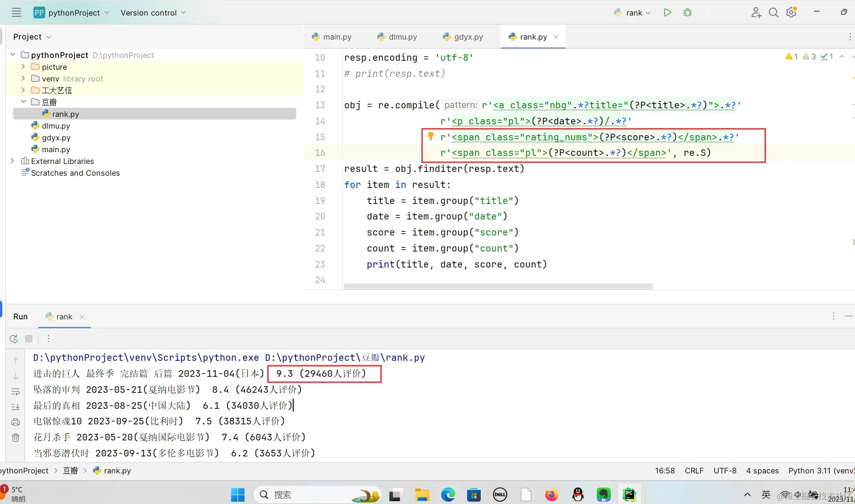Open PyCharm from the taskbar
The width and height of the screenshot is (855, 504).
[629, 495]
